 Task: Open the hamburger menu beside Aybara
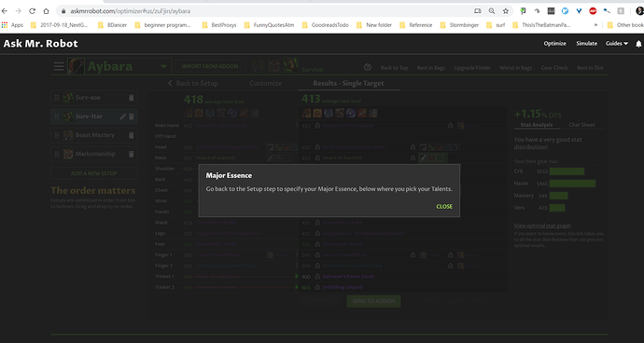[x=59, y=66]
